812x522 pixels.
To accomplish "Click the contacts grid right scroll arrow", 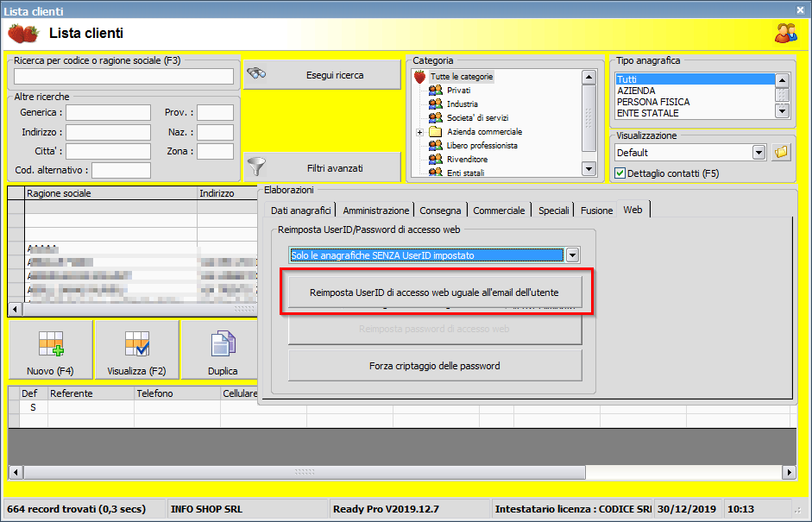I will (789, 472).
